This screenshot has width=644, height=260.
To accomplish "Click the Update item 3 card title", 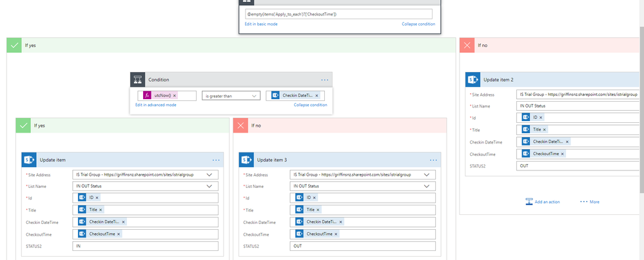I will pos(272,160).
